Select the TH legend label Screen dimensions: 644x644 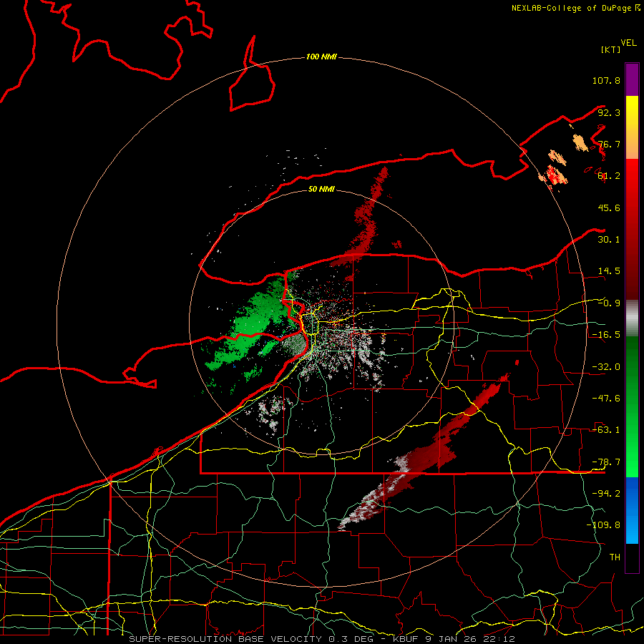click(x=615, y=557)
